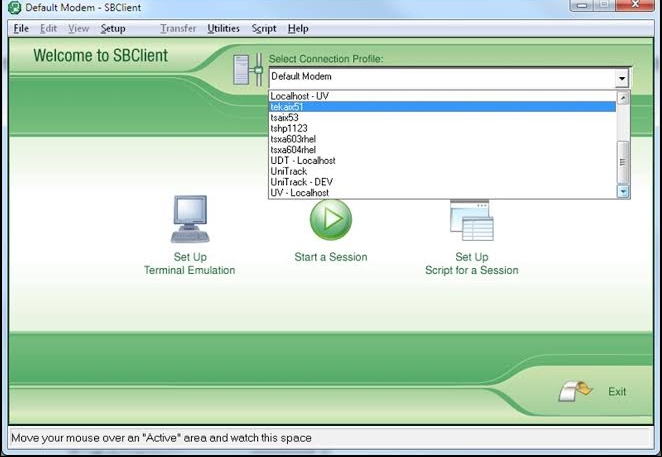Click the profile list scroll up arrow

(x=623, y=98)
